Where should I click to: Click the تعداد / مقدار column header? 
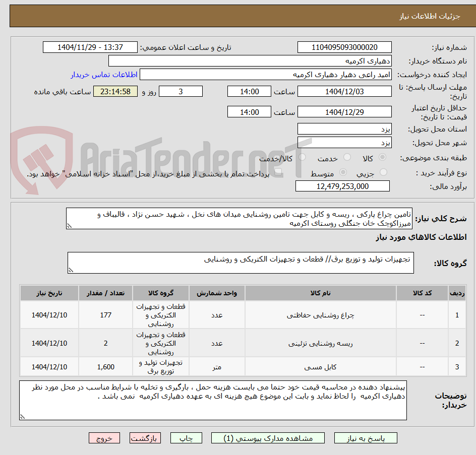point(105,293)
